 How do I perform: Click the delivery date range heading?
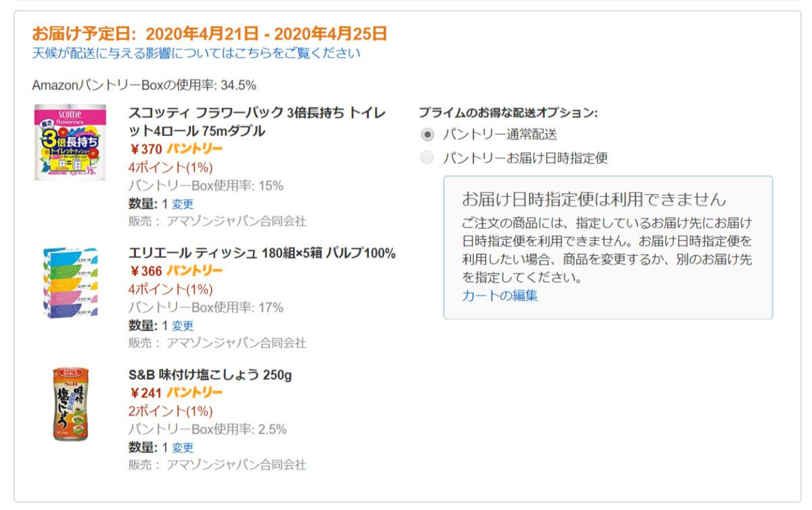pos(209,34)
